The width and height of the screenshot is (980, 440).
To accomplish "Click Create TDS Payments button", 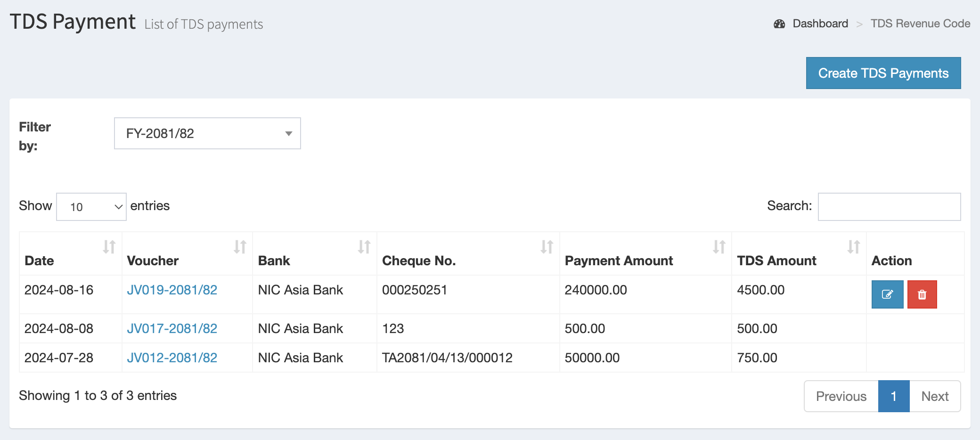I will 883,73.
